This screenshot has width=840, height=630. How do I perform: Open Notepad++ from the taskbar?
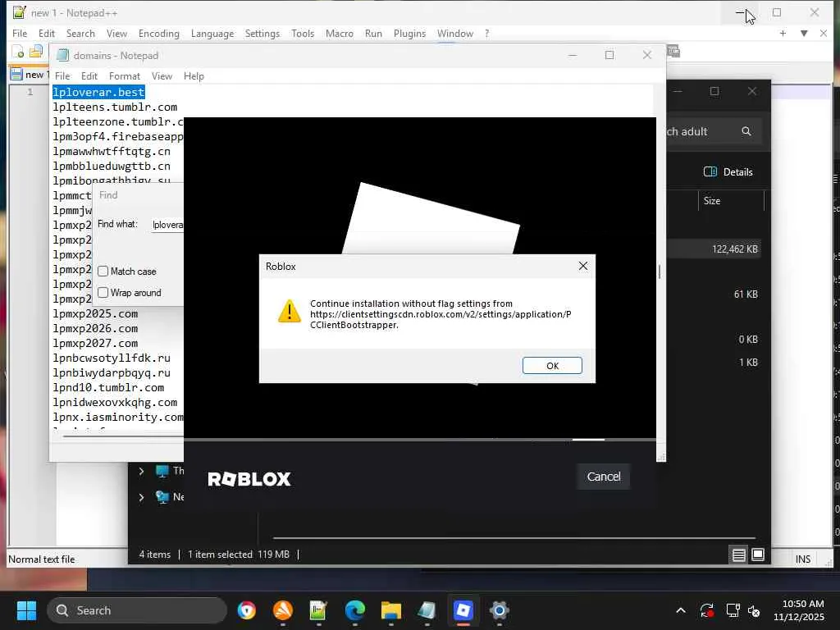[319, 610]
